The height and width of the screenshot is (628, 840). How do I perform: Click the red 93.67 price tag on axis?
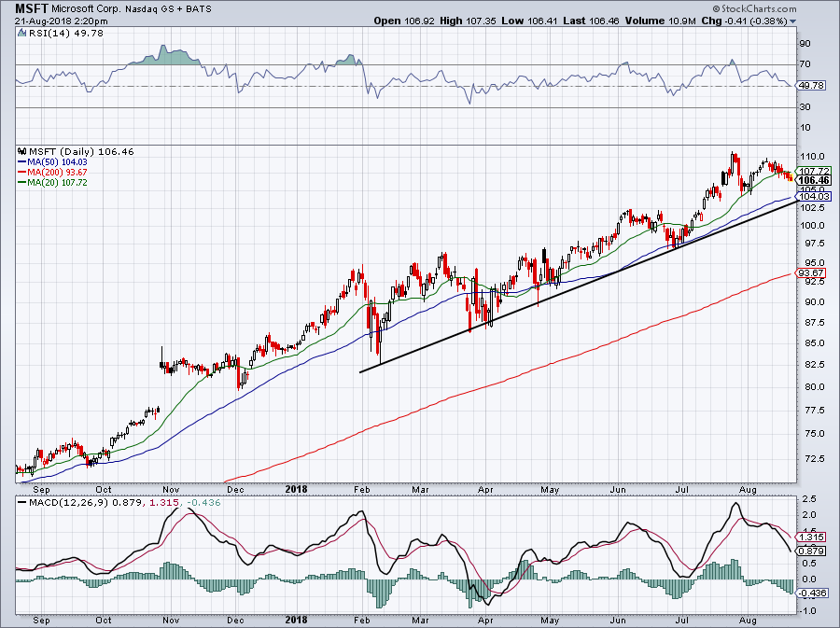812,273
